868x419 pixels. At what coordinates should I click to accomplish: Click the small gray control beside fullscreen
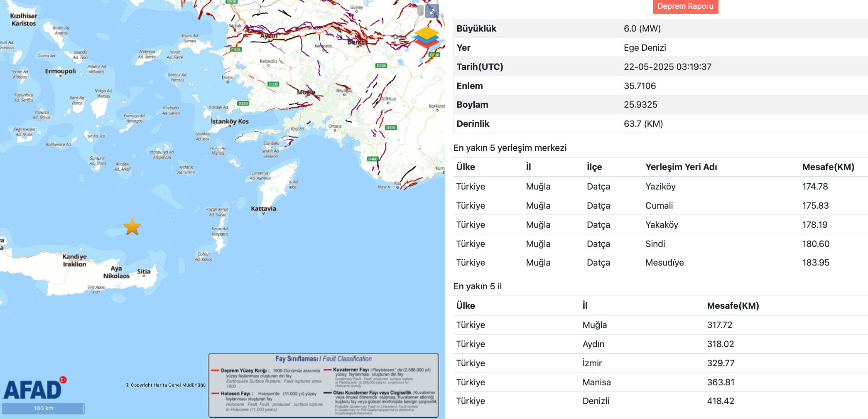point(420,10)
